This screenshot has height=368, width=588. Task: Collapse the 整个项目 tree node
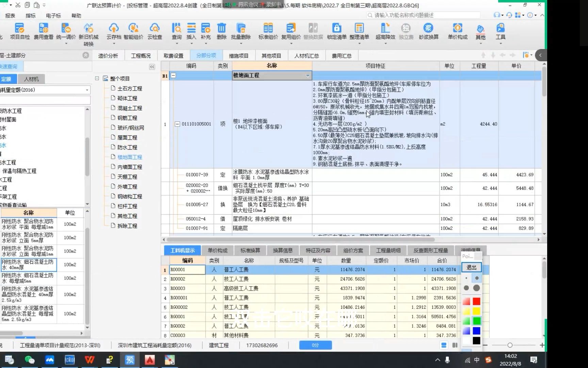pyautogui.click(x=97, y=78)
